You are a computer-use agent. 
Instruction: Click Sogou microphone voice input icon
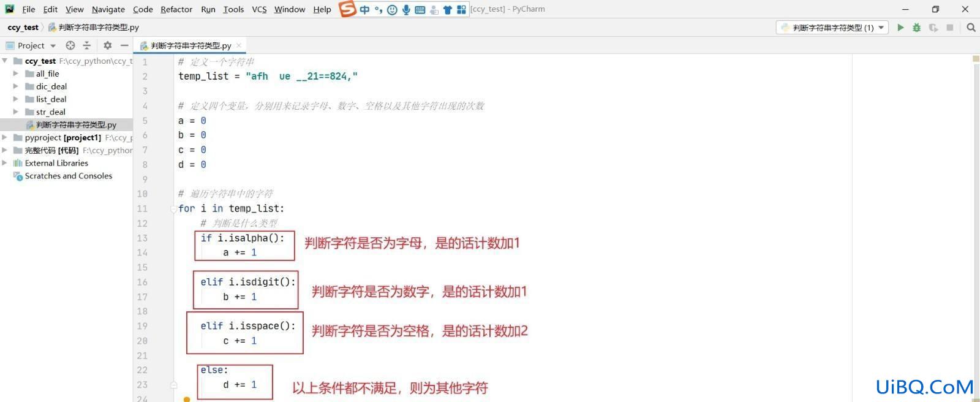click(x=406, y=9)
